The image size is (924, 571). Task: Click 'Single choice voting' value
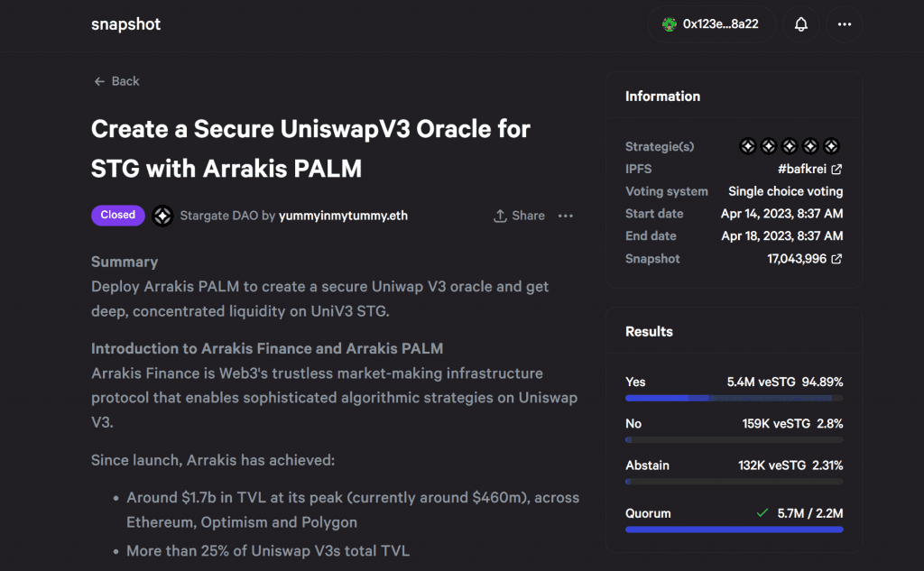pos(786,191)
